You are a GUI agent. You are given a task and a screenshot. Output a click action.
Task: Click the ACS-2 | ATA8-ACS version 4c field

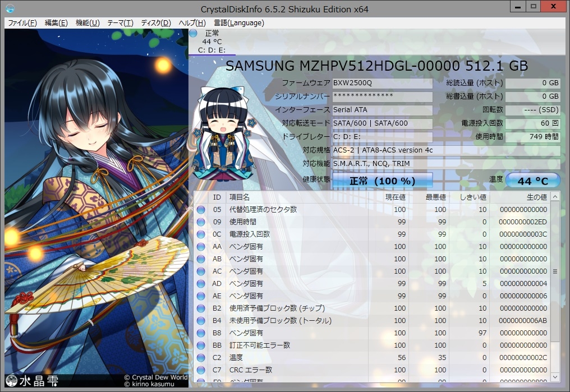tap(447, 150)
